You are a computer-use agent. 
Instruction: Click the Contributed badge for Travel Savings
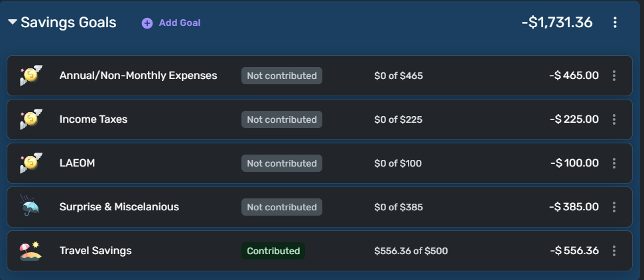(x=273, y=251)
